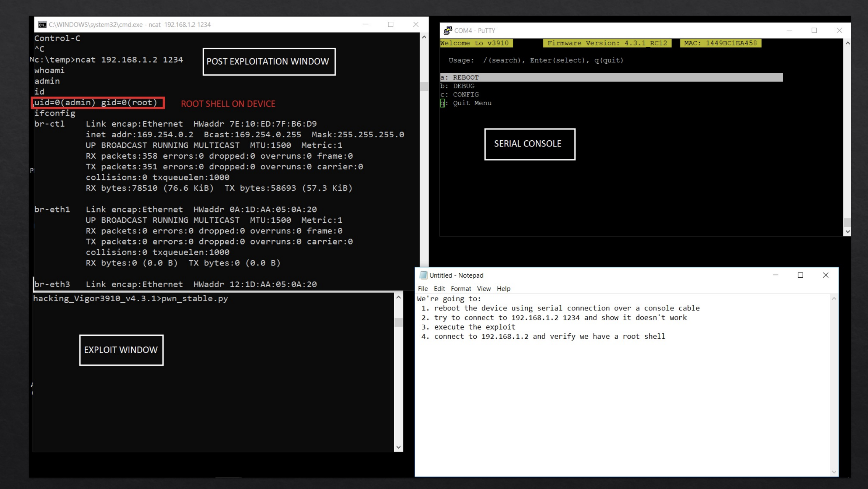Maximize the PuTTY COM4 window
This screenshot has height=489, width=868.
point(814,30)
